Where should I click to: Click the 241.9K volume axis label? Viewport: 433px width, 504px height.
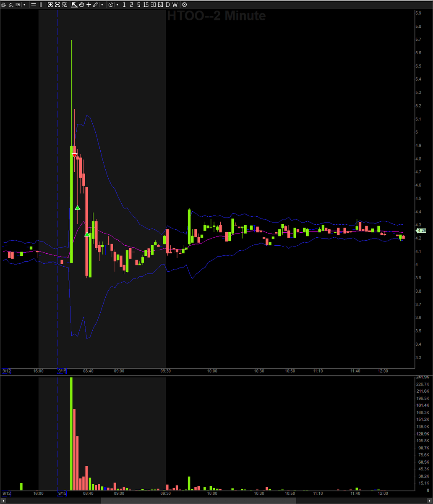(422, 377)
